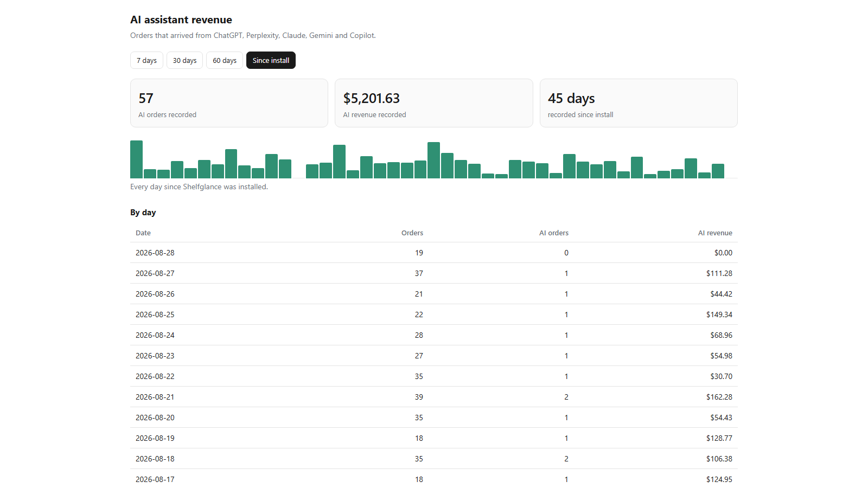Click the AI revenue column header
The height and width of the screenshot is (488, 868).
[x=715, y=233]
